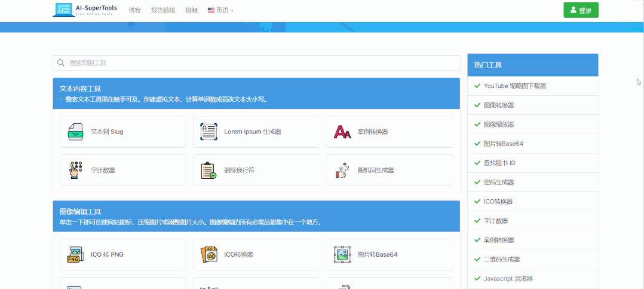Click the user icon in 登录 button
The height and width of the screenshot is (289, 644).
click(573, 10)
